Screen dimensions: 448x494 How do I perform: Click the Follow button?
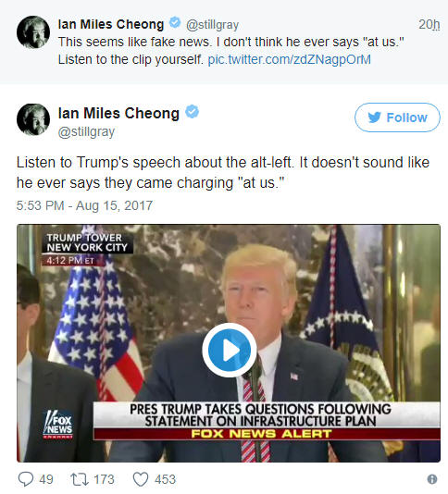(x=397, y=117)
